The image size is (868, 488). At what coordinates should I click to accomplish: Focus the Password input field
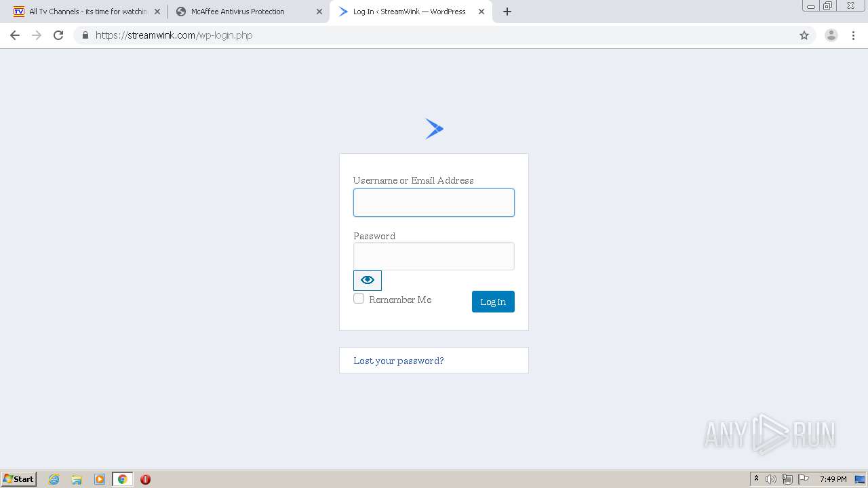click(434, 256)
